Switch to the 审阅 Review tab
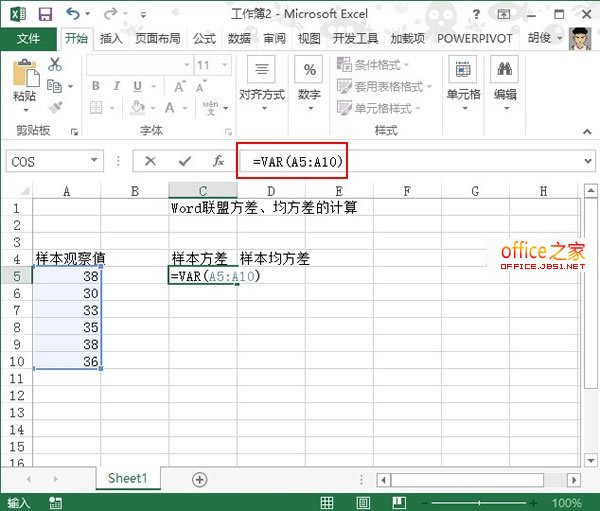The height and width of the screenshot is (511, 600). pyautogui.click(x=274, y=38)
